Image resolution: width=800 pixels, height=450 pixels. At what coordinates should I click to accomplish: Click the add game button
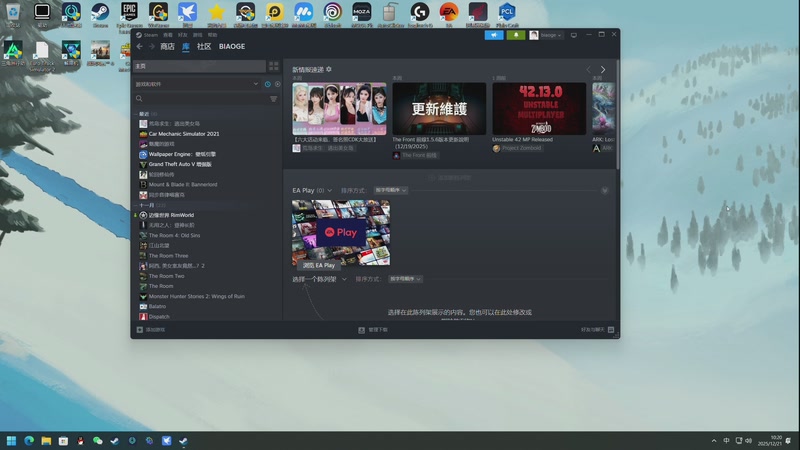click(151, 330)
